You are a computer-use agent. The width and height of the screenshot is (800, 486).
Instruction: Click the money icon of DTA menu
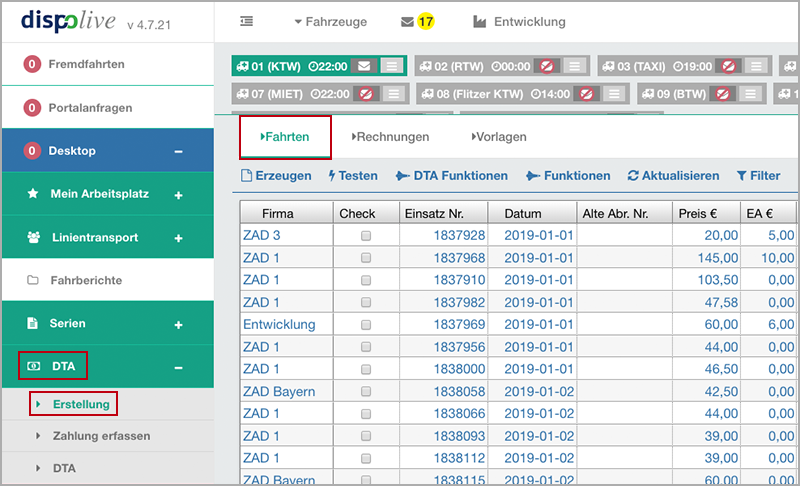34,366
